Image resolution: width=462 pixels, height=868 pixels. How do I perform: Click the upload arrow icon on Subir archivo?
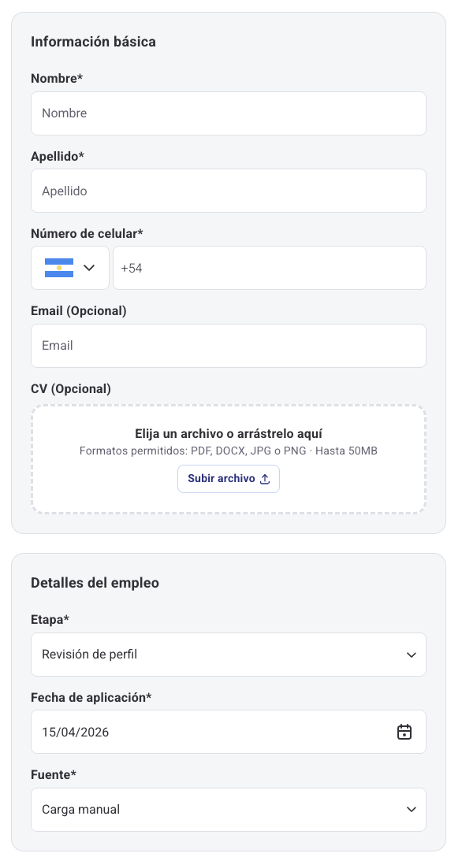[x=265, y=478]
